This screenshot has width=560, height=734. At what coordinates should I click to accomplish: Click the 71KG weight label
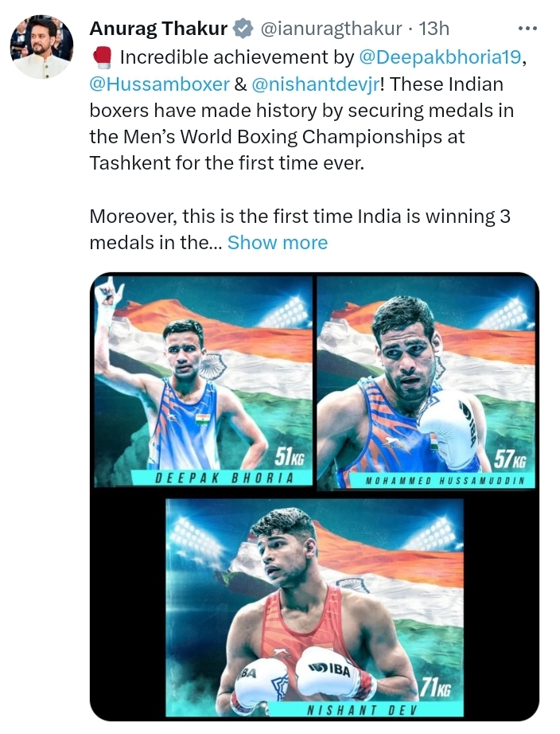pos(434,687)
